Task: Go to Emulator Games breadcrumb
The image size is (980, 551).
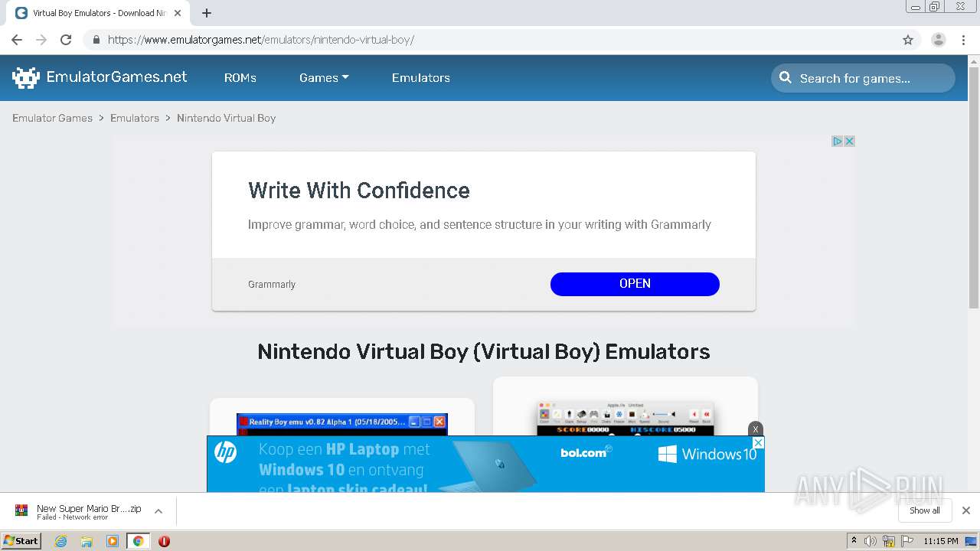Action: (52, 118)
